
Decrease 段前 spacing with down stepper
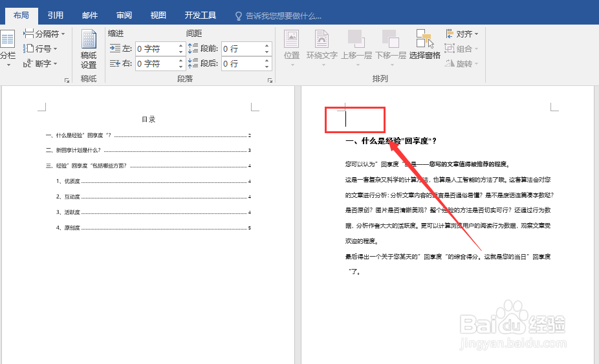coord(267,52)
